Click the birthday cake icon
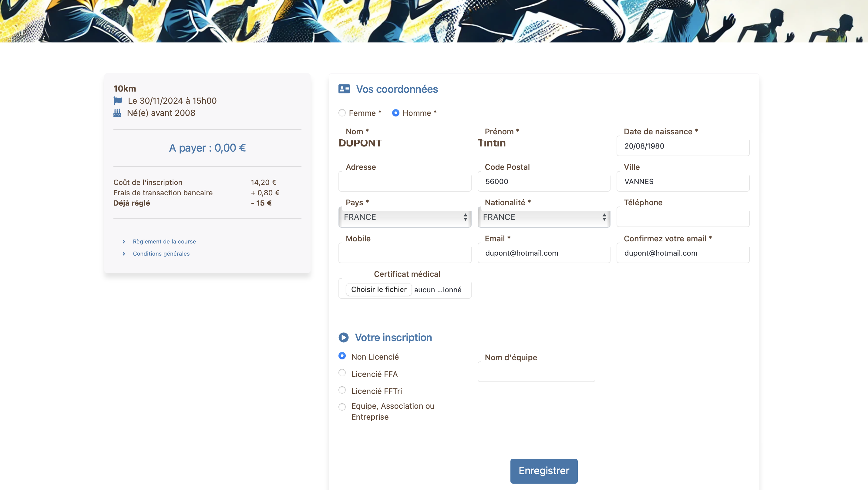Viewport: 868px width, 490px height. click(117, 113)
